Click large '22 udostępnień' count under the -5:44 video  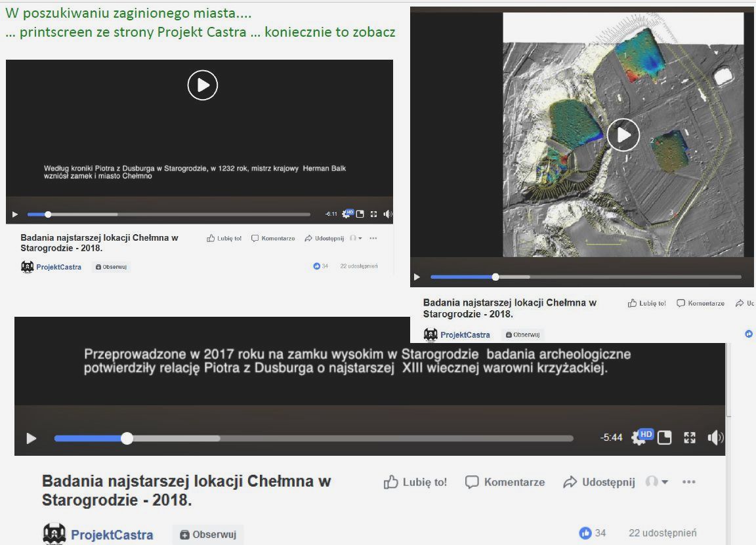click(662, 533)
